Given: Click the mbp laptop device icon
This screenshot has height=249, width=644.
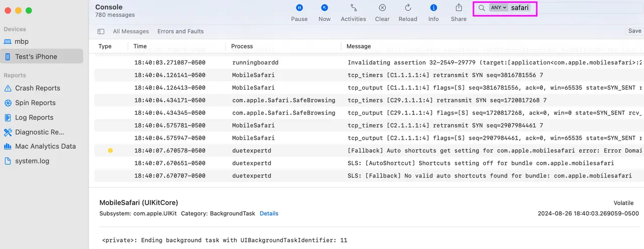Looking at the screenshot, I should (x=8, y=42).
